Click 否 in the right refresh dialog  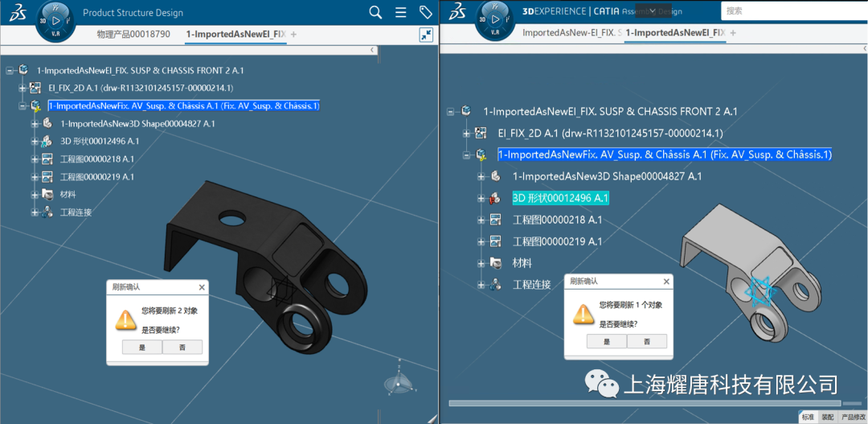[x=646, y=341]
